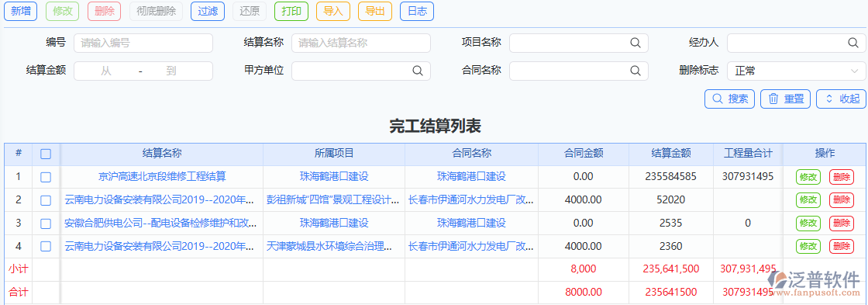Viewport: 868px width, 305px height.
Task: Click 修改 in row 1 操作 column
Action: tap(808, 178)
